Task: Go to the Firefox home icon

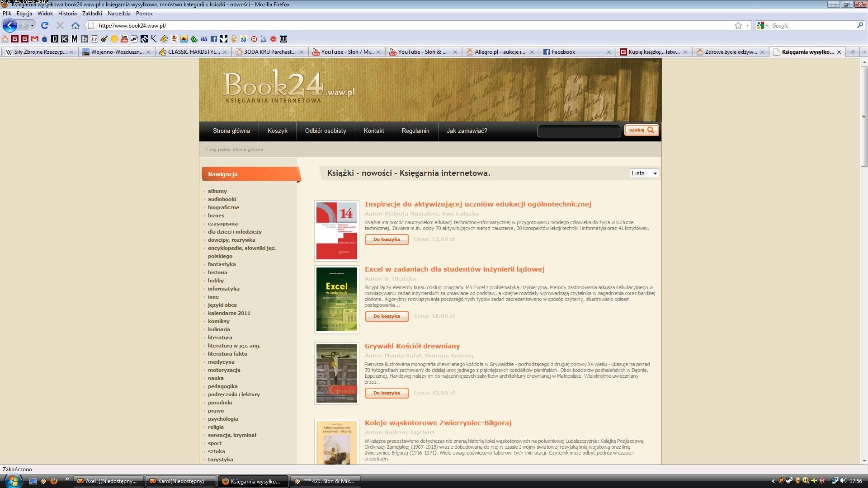Action: click(75, 25)
